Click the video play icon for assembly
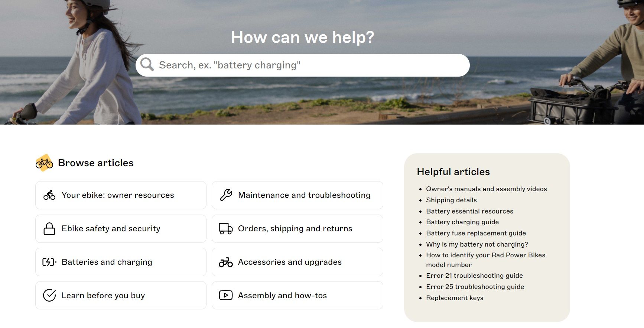The image size is (644, 328). point(226,295)
